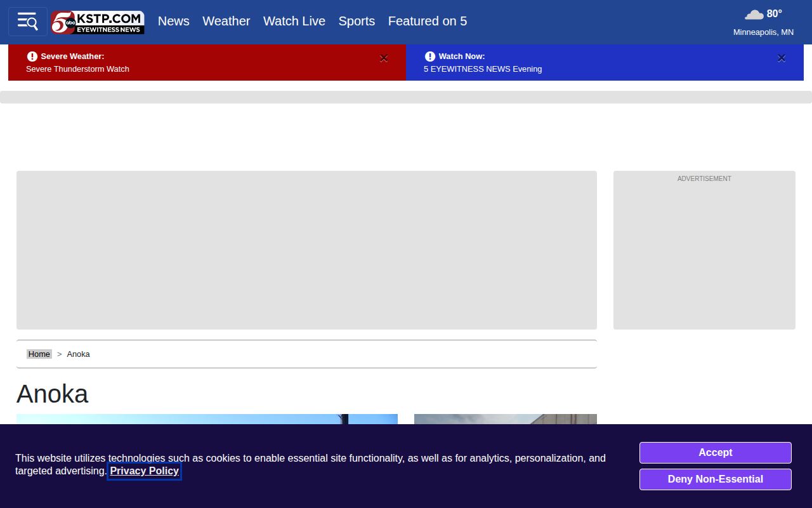Viewport: 812px width, 508px height.
Task: Dismiss the Severe Weather alert banner
Action: click(x=384, y=58)
